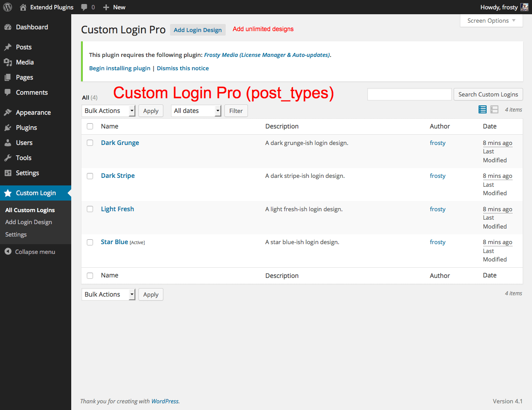The width and height of the screenshot is (532, 410).
Task: Open the bottom Bulk Actions dropdown
Action: 109,294
